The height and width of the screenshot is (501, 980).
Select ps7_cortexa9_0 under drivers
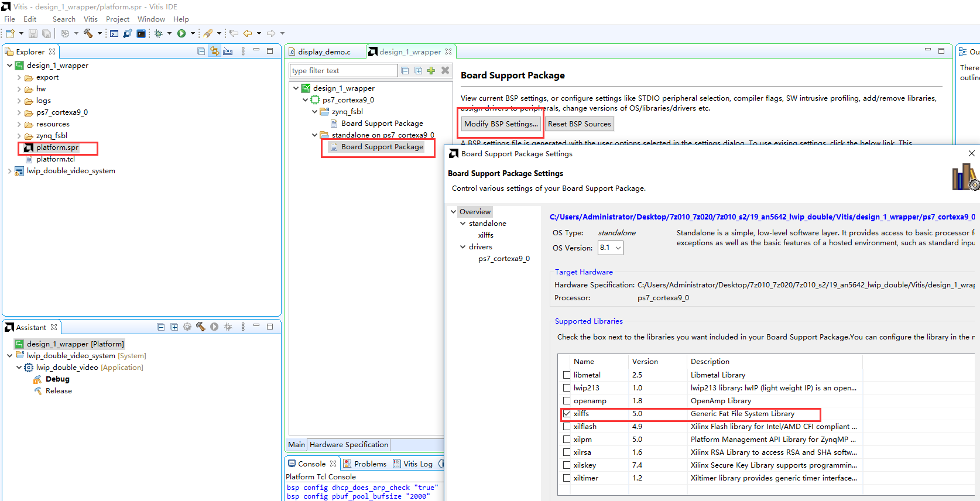pos(504,259)
